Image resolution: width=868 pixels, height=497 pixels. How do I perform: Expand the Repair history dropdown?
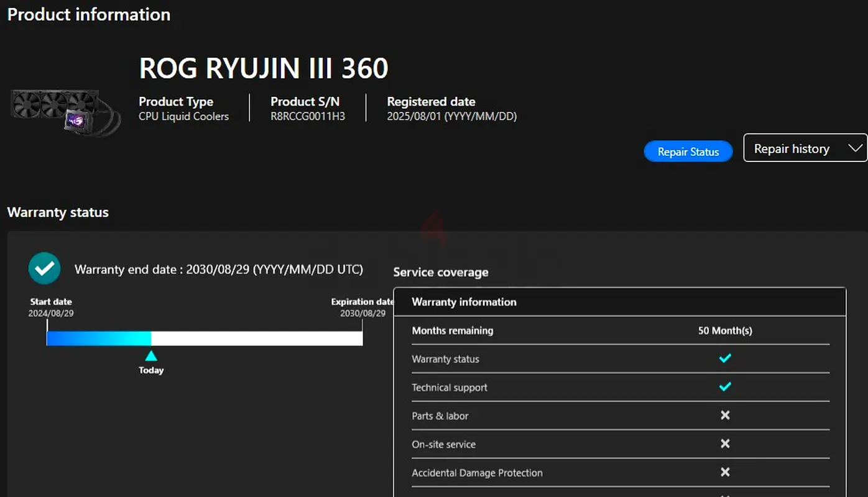click(x=805, y=148)
